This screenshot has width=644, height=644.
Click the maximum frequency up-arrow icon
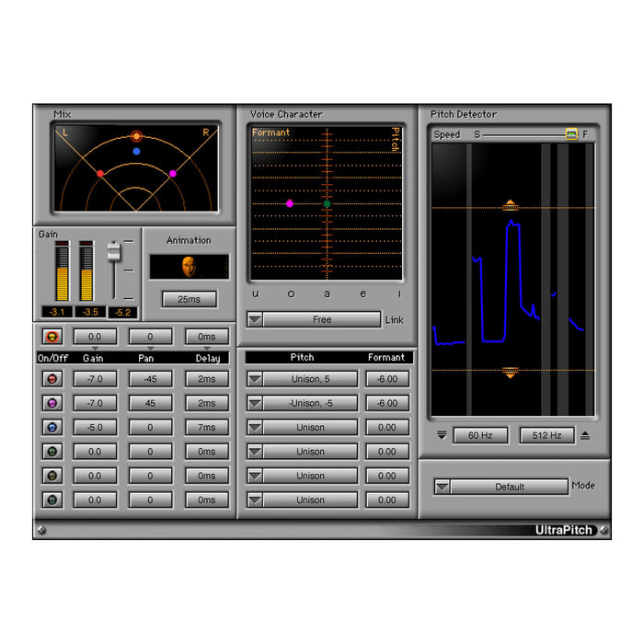pos(585,435)
